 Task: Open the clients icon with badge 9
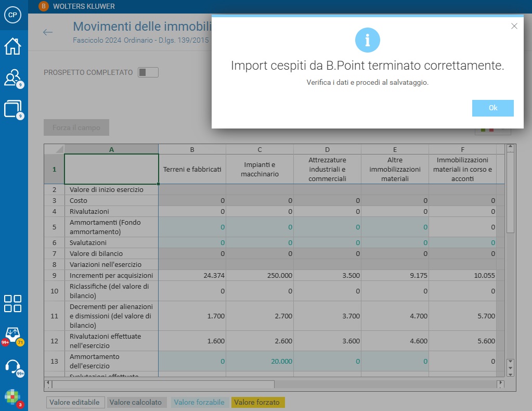click(13, 78)
